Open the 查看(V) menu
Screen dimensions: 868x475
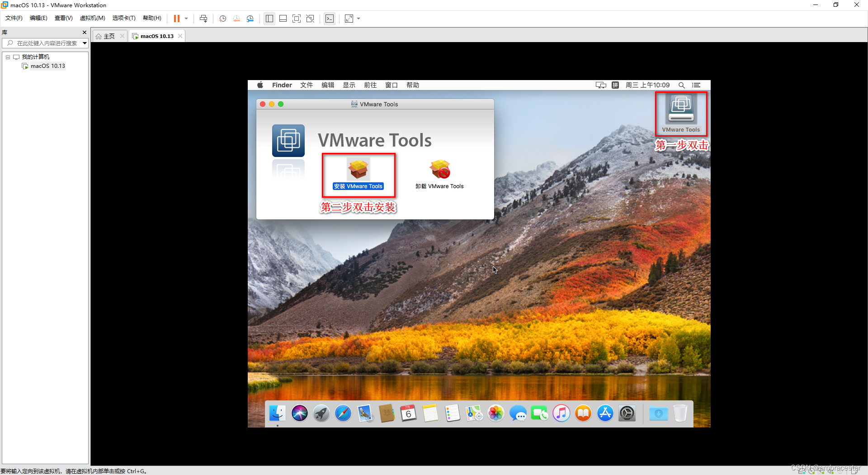coord(64,18)
